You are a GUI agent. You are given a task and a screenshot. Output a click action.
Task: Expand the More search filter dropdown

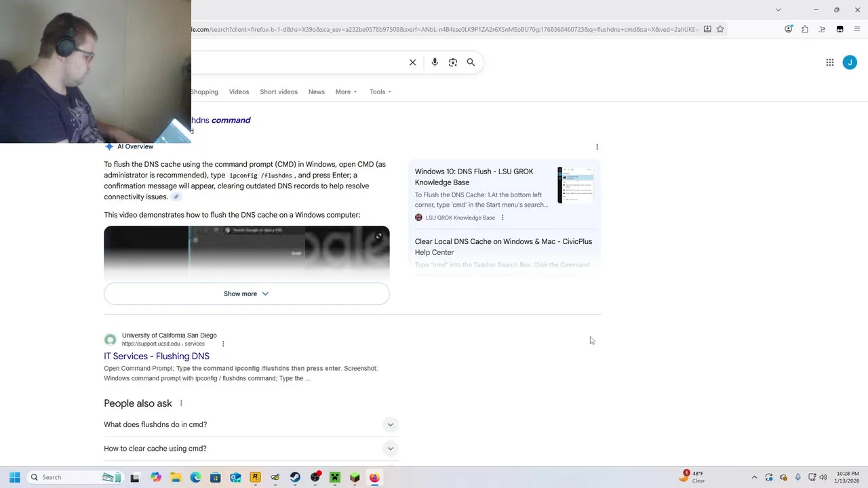(x=346, y=91)
